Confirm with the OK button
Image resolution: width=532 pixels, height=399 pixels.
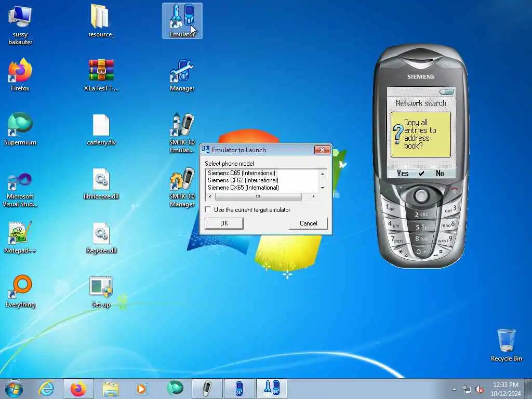224,223
